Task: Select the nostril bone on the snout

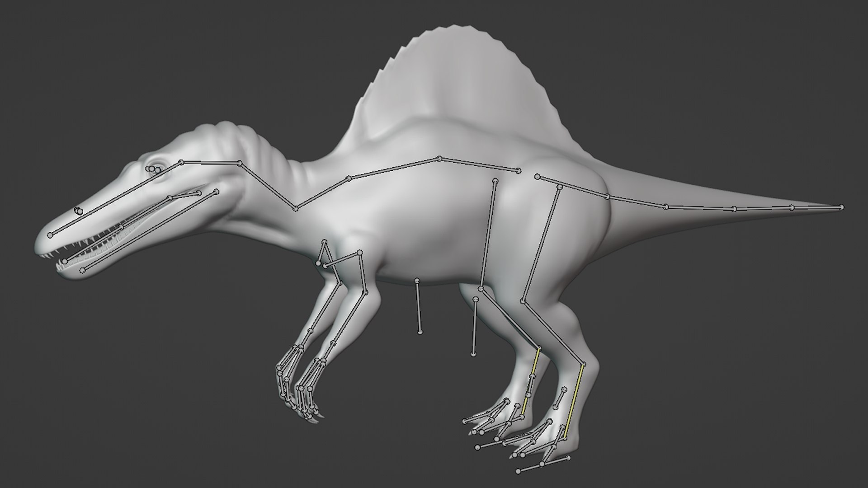Action: pos(78,210)
